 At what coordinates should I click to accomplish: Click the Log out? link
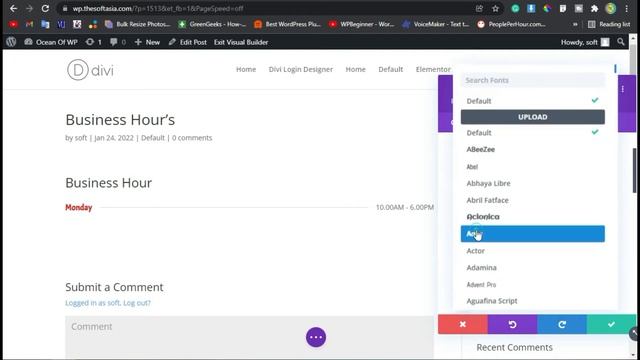[x=137, y=303]
